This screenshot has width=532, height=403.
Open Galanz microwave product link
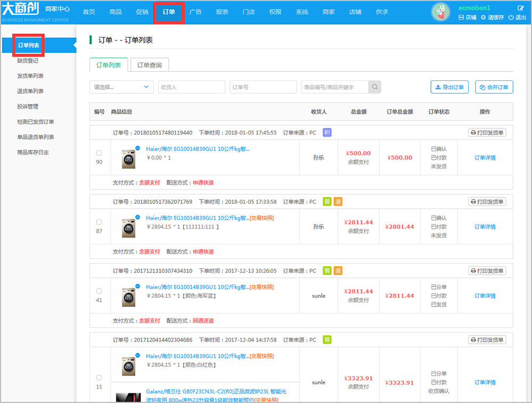point(216,396)
